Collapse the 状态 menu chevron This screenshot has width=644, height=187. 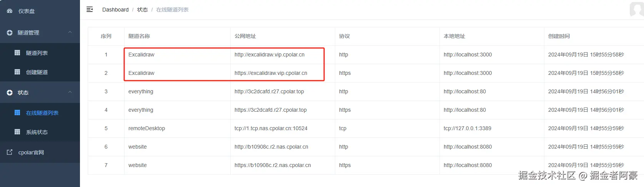pyautogui.click(x=70, y=92)
